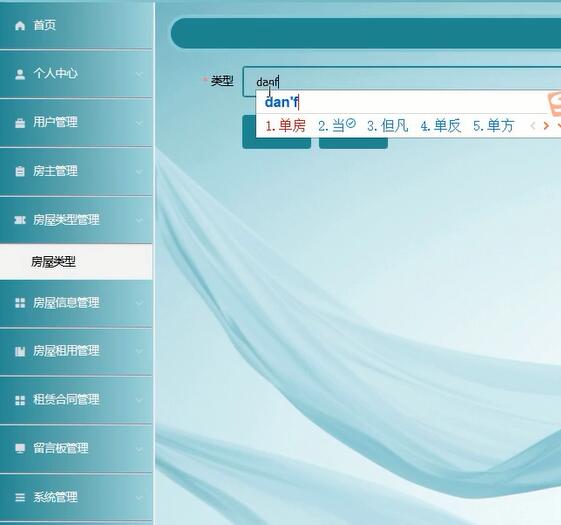561x525 pixels.
Task: Choose IME candidate 2 当
Action: pyautogui.click(x=337, y=126)
